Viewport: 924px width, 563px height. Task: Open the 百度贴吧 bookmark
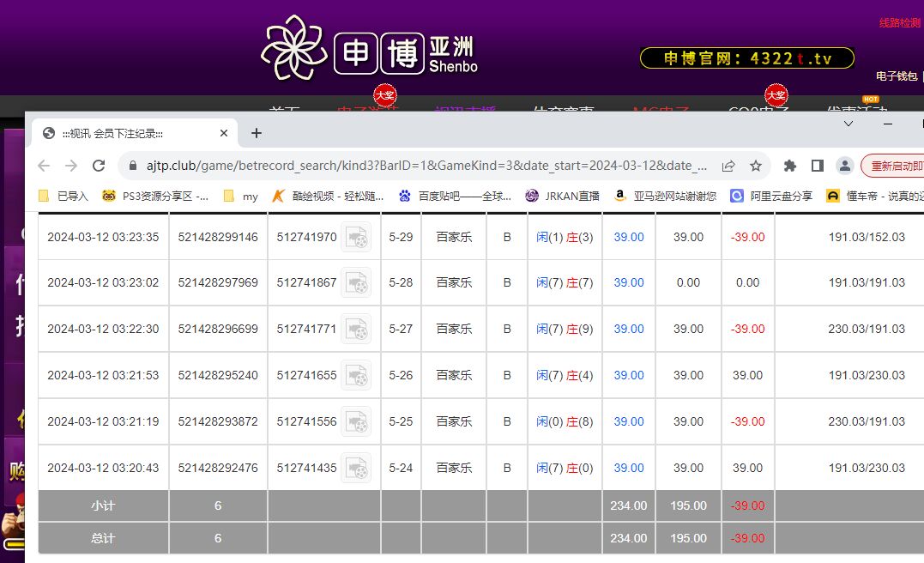coord(455,196)
